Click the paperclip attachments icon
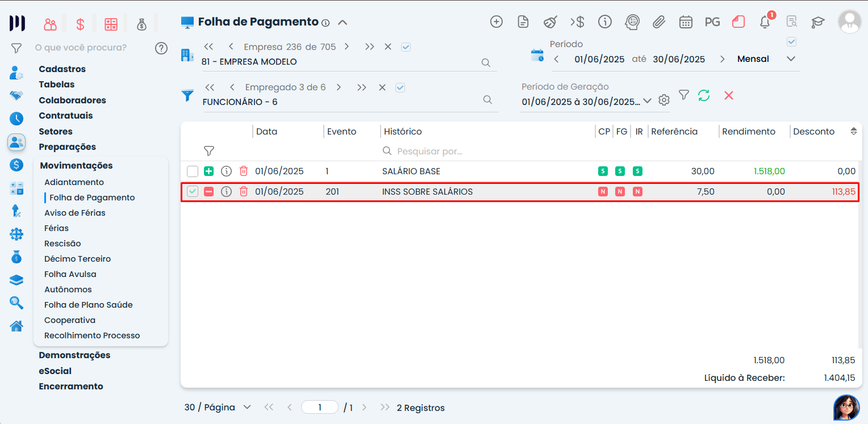Viewport: 868px width, 424px height. pos(658,22)
